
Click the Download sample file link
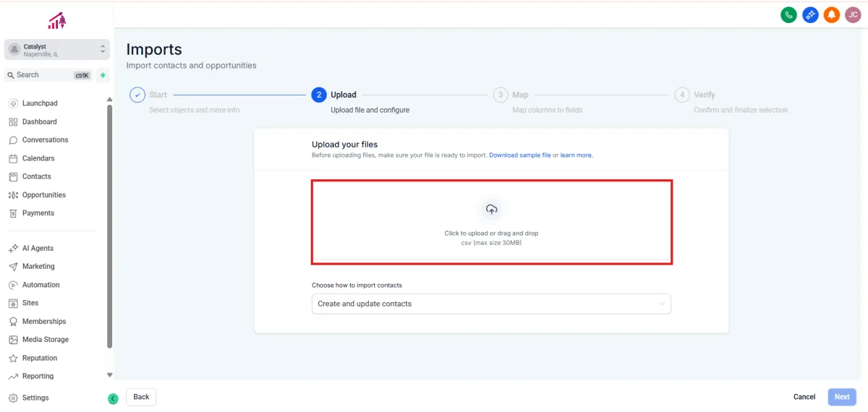click(x=520, y=155)
